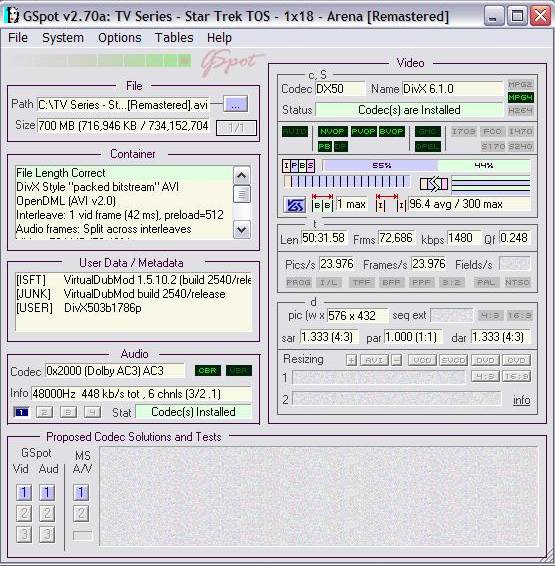Run GSpot Vid test 1
555x566 pixels.
(24, 493)
